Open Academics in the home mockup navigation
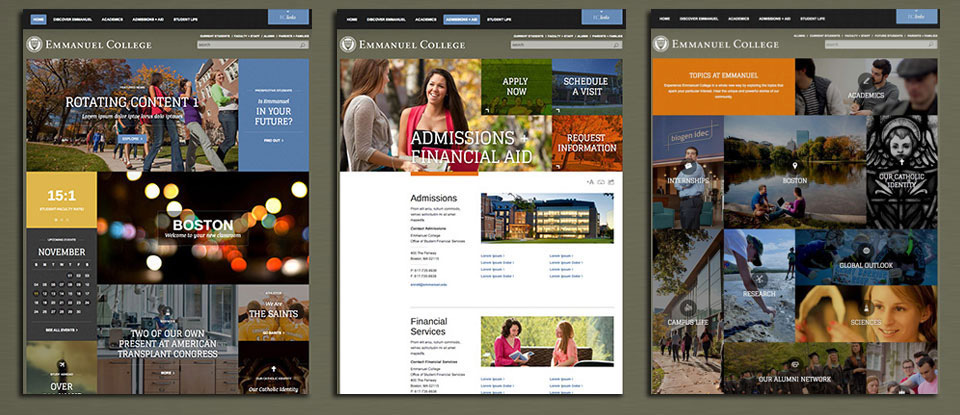 click(112, 20)
